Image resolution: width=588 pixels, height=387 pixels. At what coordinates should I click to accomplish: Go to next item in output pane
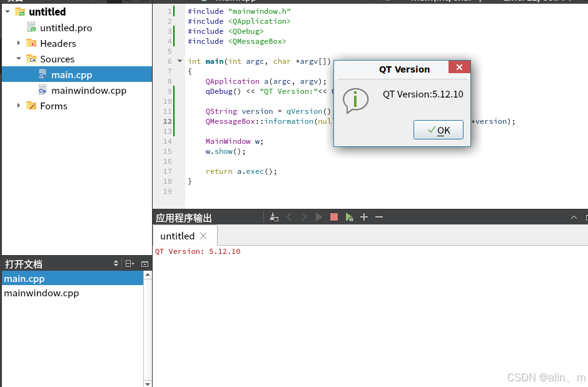[x=304, y=218]
